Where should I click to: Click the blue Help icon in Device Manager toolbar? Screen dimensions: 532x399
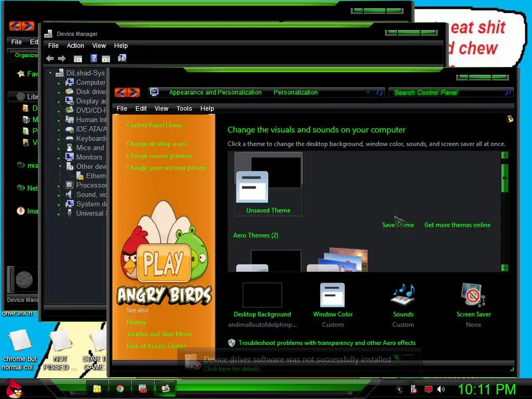[x=94, y=58]
